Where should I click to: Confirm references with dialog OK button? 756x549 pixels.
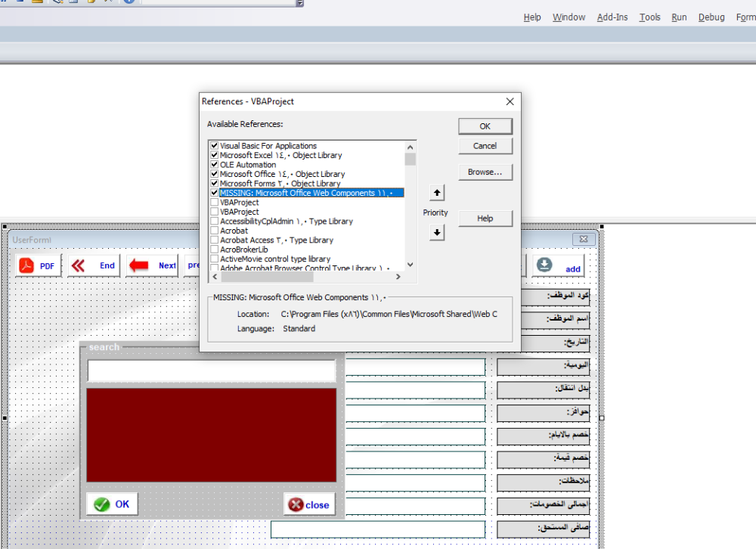(485, 126)
